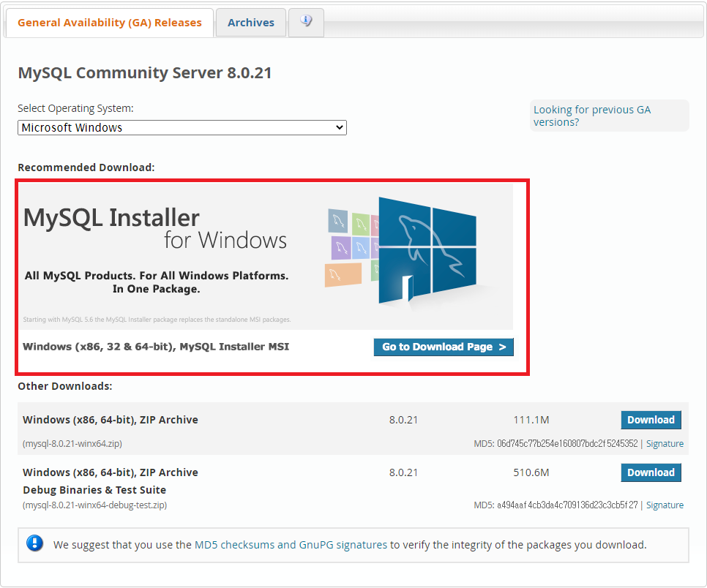Click the MySQL Installer for Windows banner
This screenshot has width=707, height=588.
click(x=266, y=256)
